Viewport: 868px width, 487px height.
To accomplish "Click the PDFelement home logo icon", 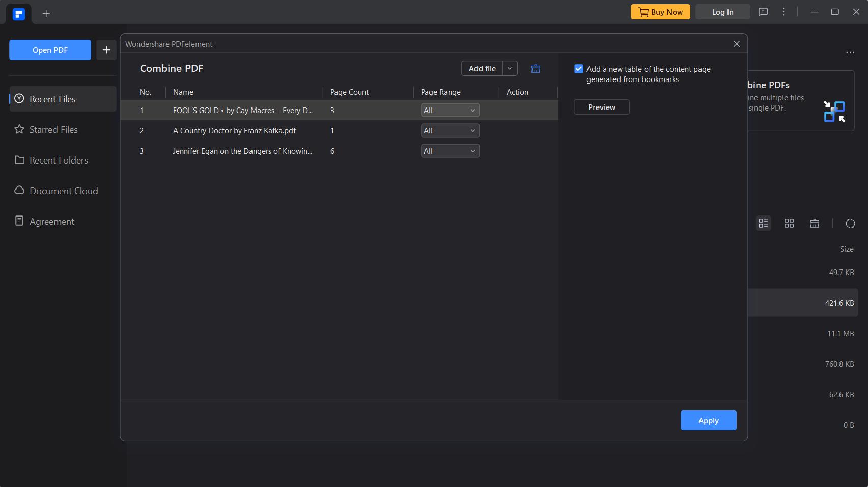I will click(19, 14).
